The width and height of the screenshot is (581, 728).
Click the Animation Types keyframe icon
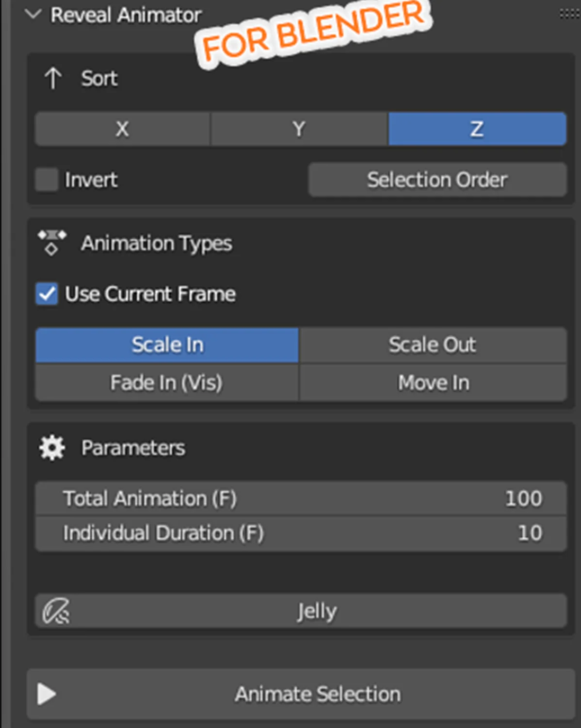(x=52, y=242)
